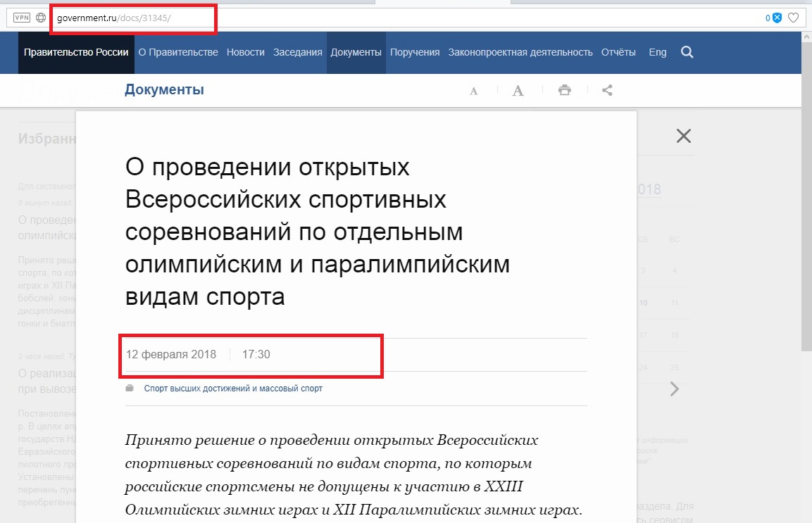Image resolution: width=812 pixels, height=523 pixels.
Task: Click the document title heading
Action: tap(318, 232)
